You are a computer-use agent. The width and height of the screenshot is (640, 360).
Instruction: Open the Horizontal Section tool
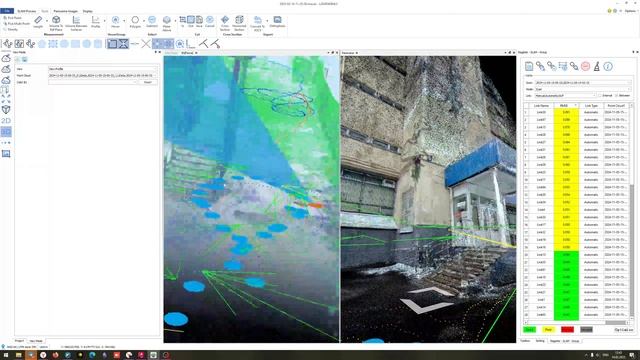click(239, 23)
